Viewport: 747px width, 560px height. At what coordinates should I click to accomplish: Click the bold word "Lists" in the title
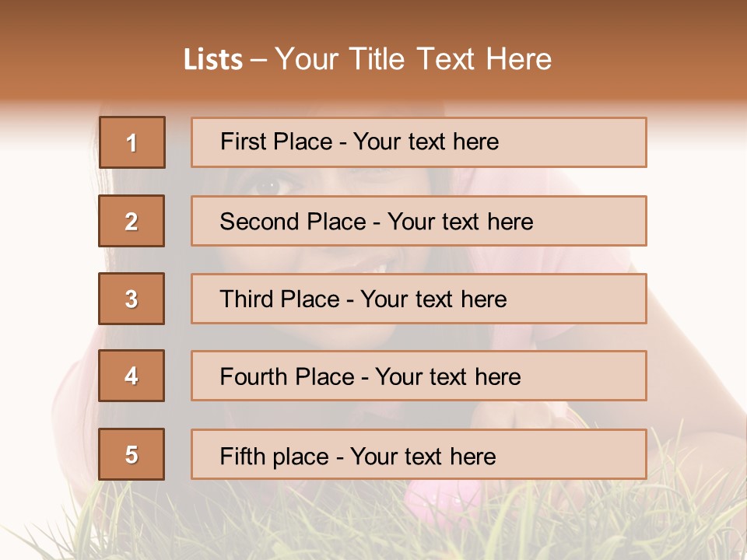(x=213, y=60)
